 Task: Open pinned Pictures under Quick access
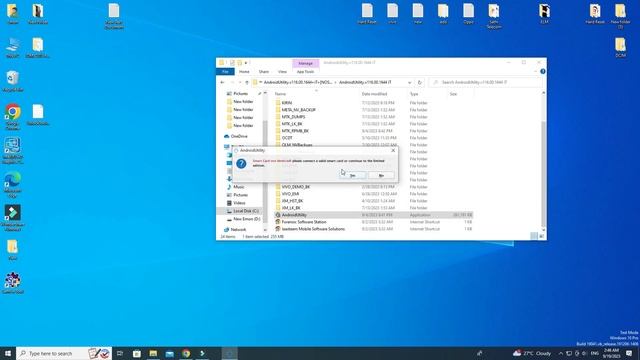pos(240,93)
